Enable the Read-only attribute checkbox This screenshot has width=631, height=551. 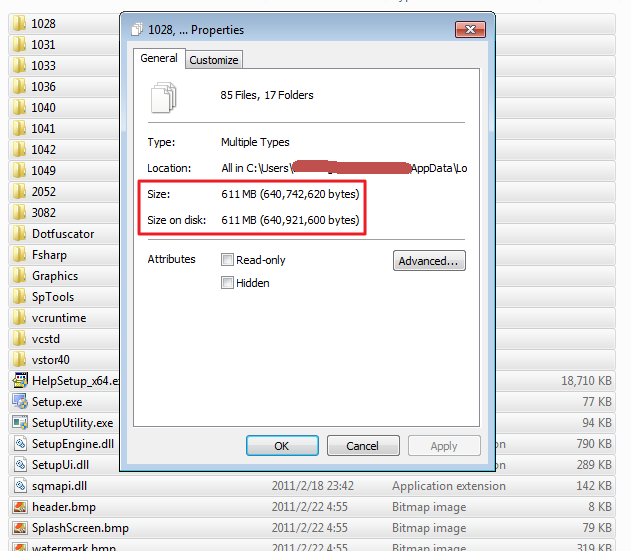pos(227,260)
